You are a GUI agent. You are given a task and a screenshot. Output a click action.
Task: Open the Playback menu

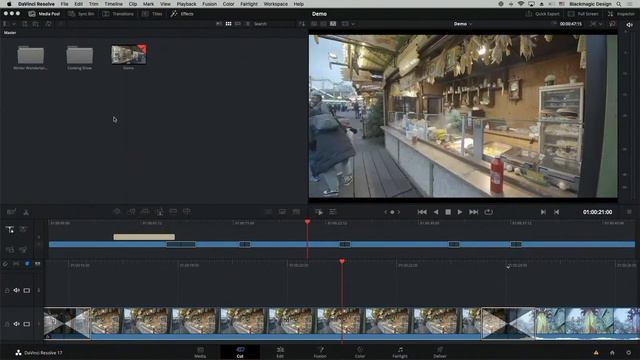pos(186,4)
